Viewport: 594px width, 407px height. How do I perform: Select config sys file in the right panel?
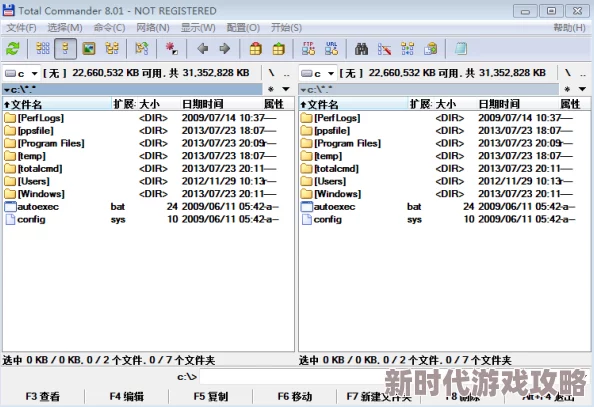point(444,219)
